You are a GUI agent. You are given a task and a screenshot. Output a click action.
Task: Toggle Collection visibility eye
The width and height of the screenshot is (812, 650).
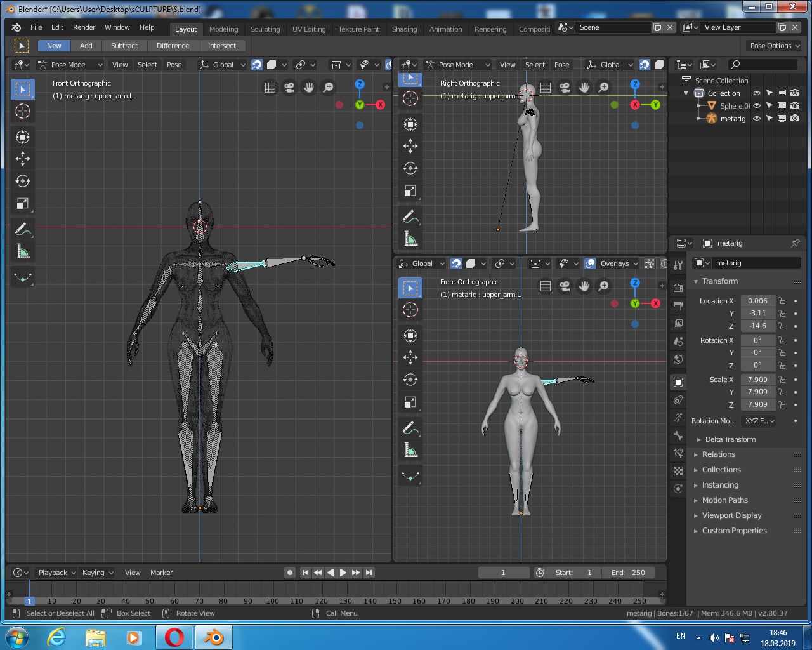[x=757, y=93]
